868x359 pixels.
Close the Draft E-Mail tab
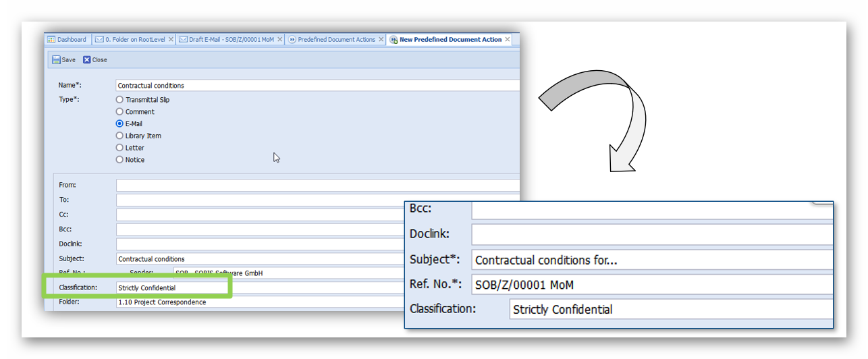279,40
